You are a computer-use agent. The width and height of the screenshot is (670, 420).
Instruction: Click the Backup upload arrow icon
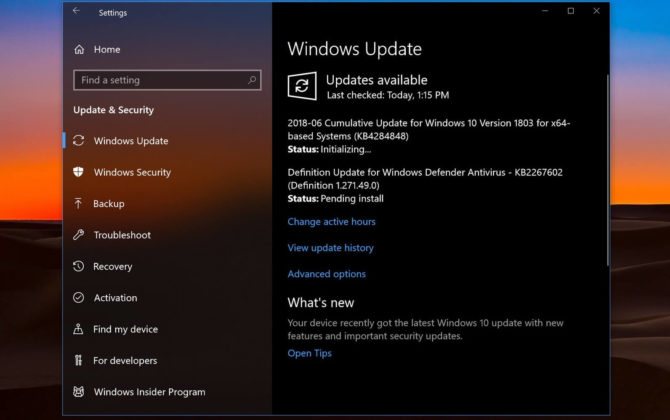click(79, 204)
